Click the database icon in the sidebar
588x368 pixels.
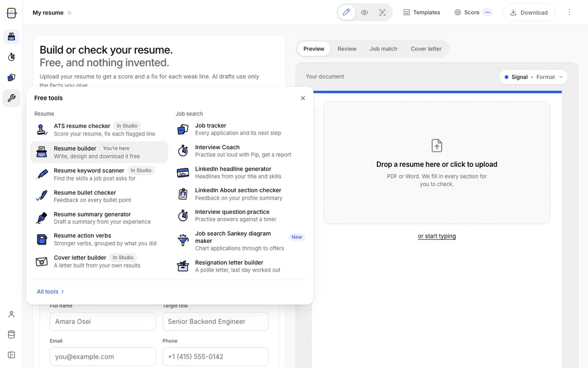click(x=11, y=335)
